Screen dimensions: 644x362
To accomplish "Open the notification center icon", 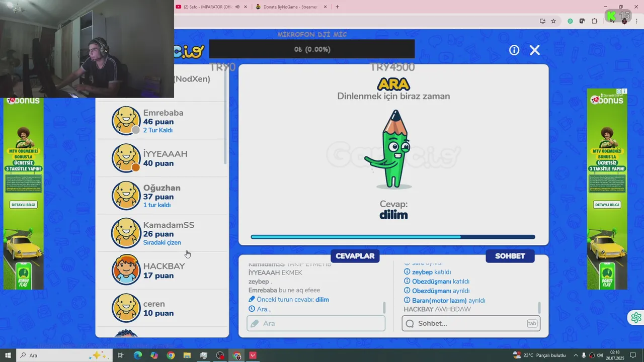I will point(633,355).
